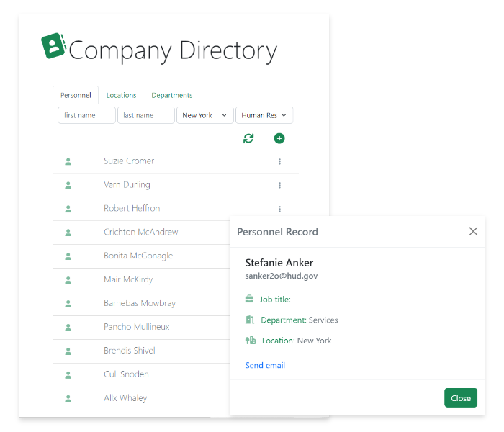Viewport: 504px width, 432px height.
Task: Click the Send email link
Action: 265,366
